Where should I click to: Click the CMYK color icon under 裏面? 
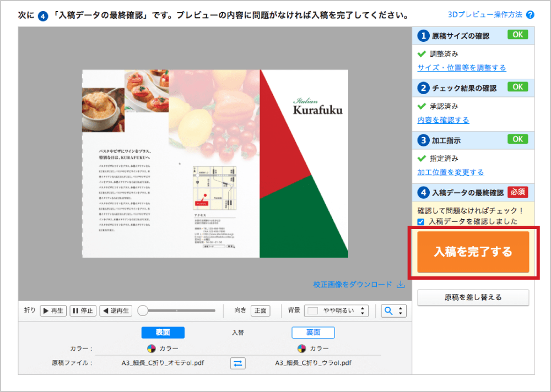tap(301, 349)
